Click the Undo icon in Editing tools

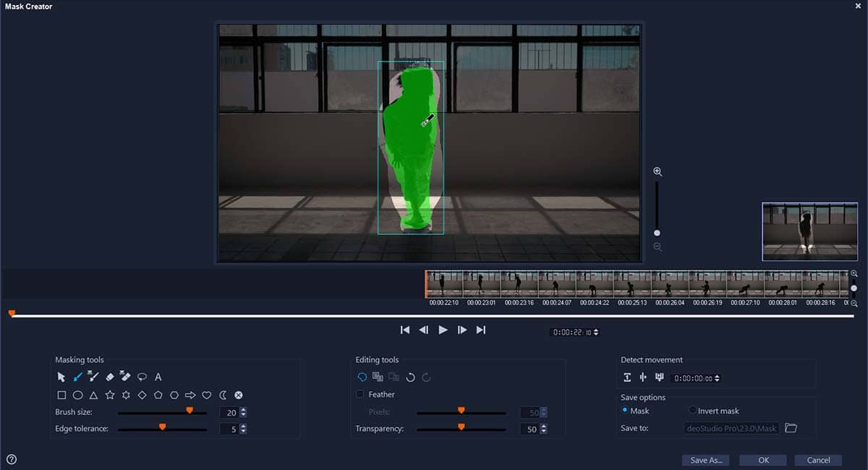click(410, 377)
